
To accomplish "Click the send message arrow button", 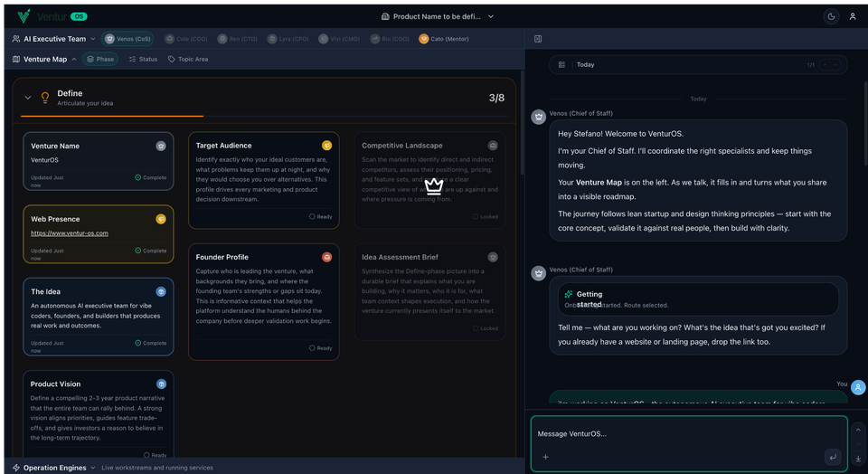I will point(833,457).
